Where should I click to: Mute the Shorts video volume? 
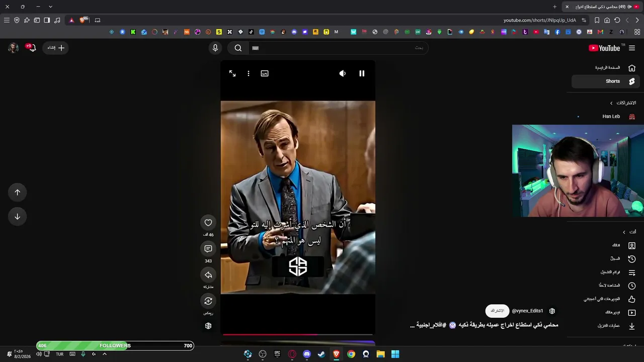[343, 73]
